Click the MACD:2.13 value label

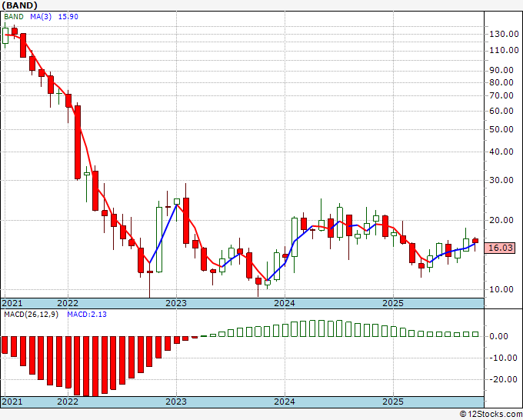point(87,315)
